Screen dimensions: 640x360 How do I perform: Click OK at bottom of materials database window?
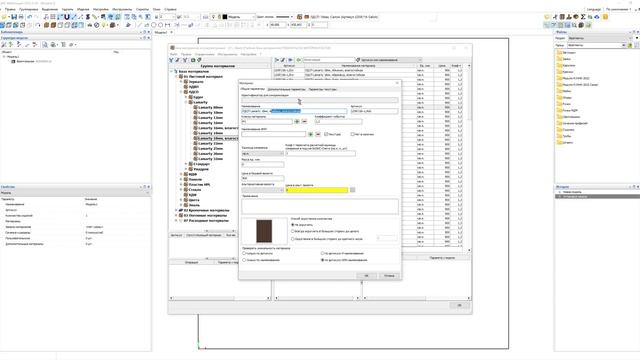[x=459, y=305]
